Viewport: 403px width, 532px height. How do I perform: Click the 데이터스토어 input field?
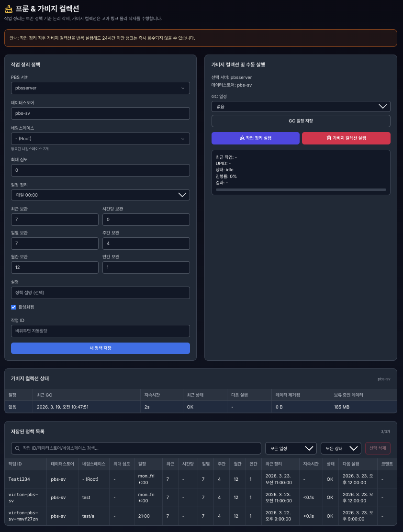click(100, 113)
